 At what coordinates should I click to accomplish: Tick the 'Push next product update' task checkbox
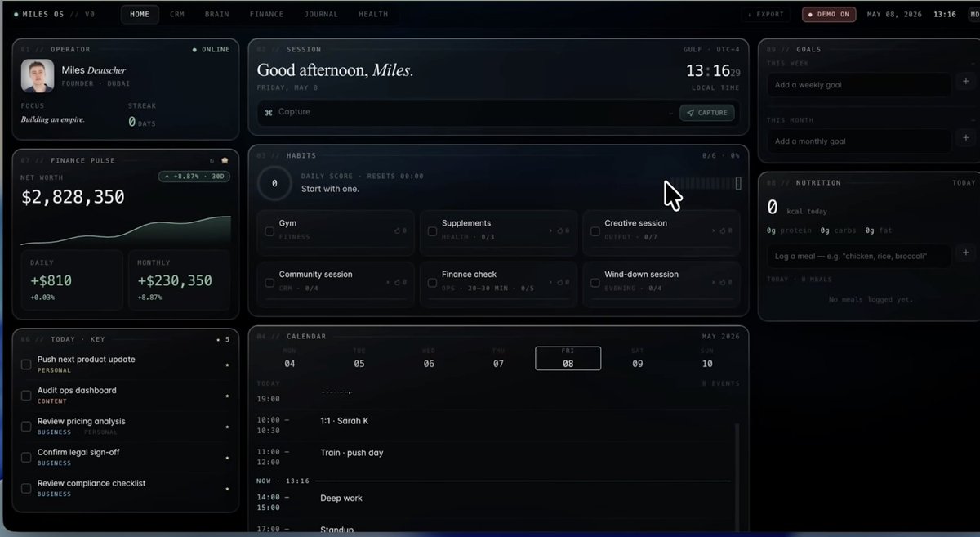[x=26, y=365]
